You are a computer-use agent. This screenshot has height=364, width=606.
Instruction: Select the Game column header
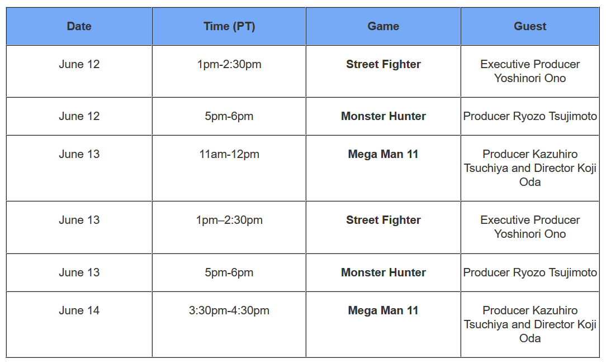pos(383,26)
